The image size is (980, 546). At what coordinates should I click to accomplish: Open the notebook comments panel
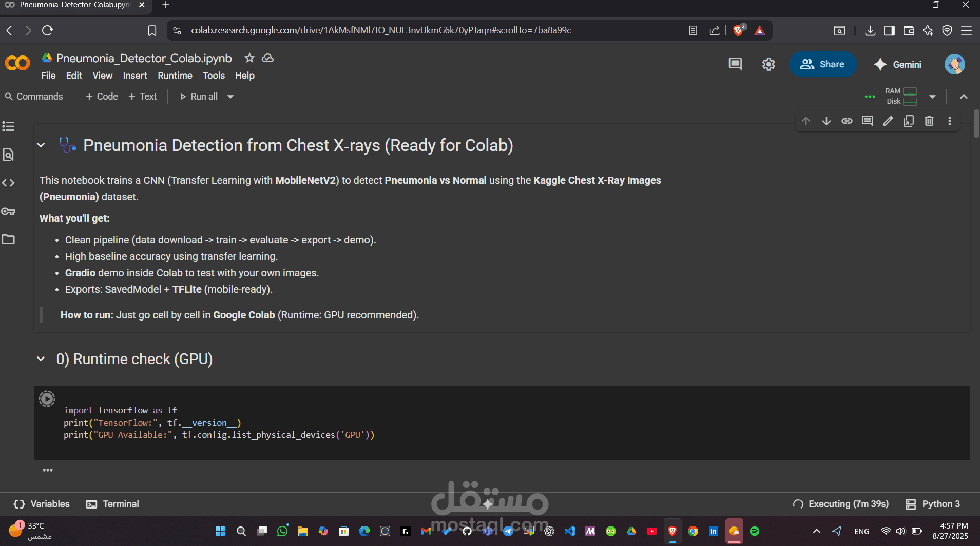735,64
